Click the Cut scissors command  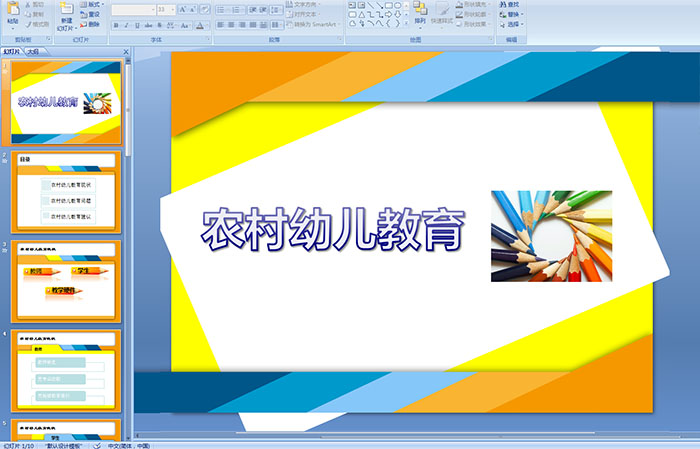click(34, 5)
